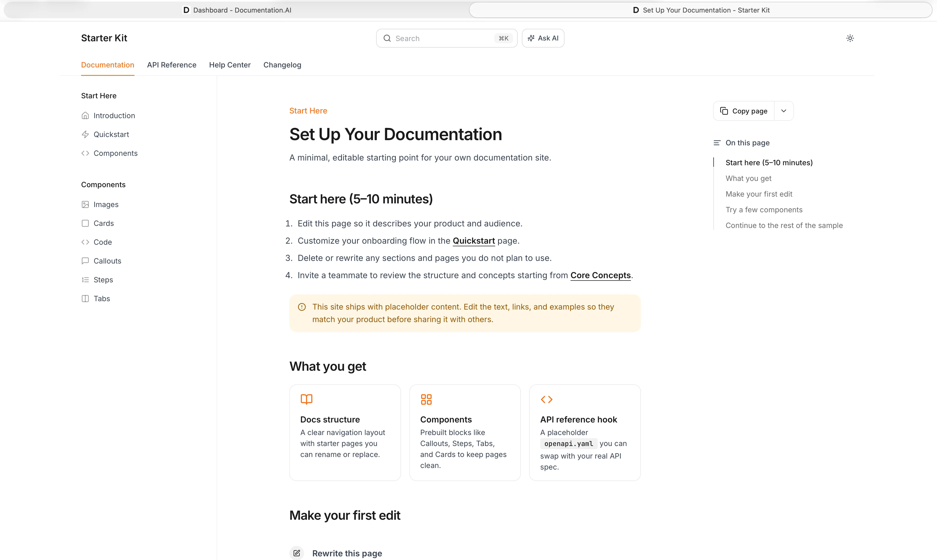
Task: Click the Tabs columns icon in sidebar
Action: pos(85,299)
